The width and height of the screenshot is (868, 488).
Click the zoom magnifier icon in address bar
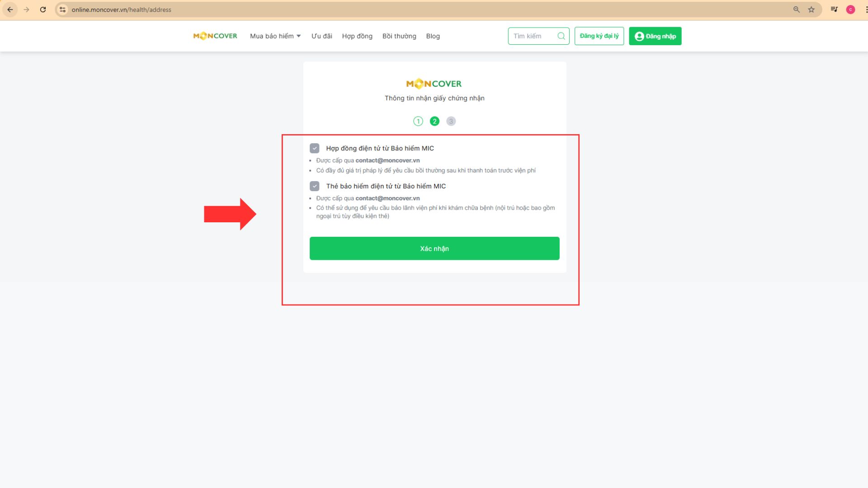tap(797, 9)
